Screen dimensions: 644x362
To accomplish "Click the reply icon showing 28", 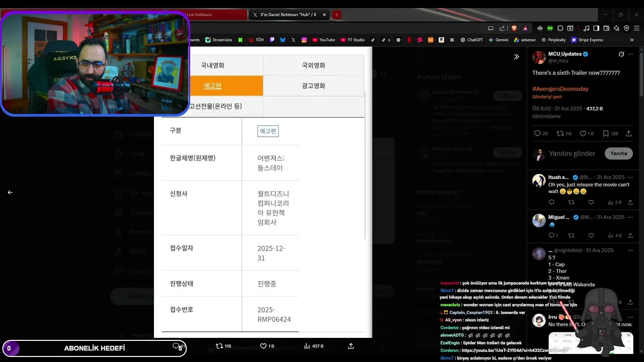I will (537, 134).
